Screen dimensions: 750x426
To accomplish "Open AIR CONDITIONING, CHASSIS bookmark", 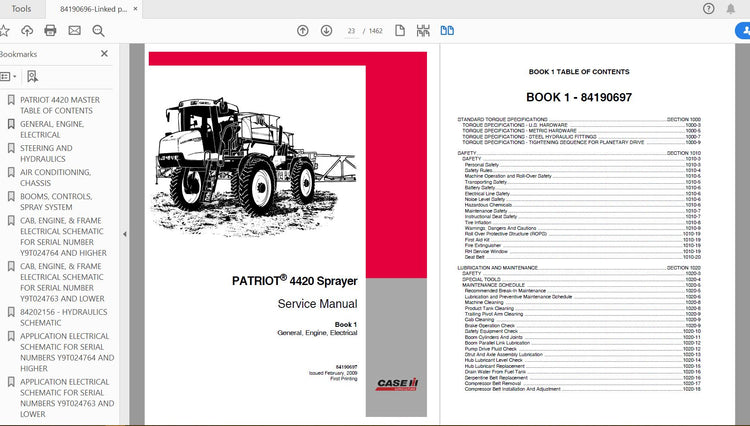I will 55,177.
